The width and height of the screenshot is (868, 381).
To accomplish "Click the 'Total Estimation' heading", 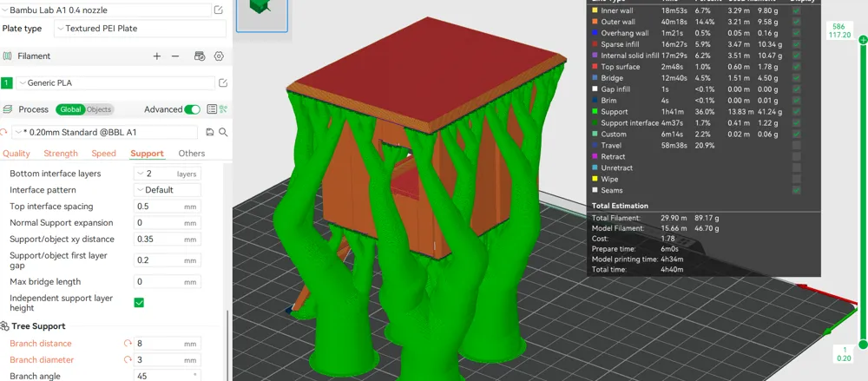I will point(620,206).
